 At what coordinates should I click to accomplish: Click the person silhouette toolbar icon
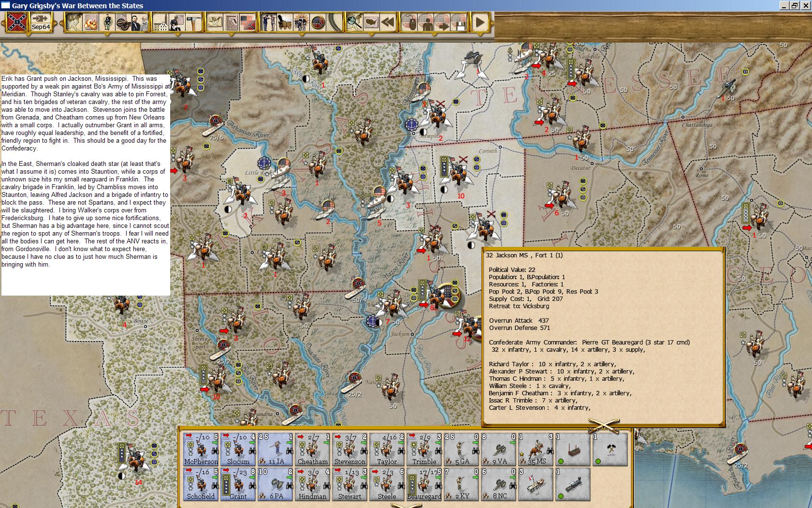(426, 22)
